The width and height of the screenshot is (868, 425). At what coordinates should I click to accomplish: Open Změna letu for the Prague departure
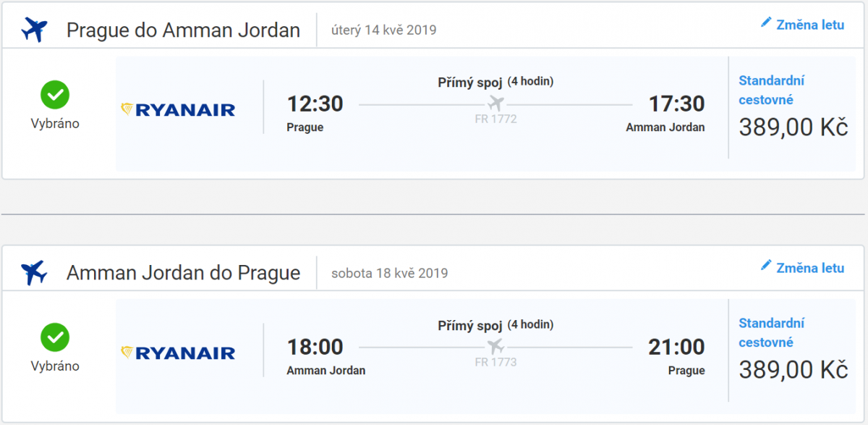(810, 25)
